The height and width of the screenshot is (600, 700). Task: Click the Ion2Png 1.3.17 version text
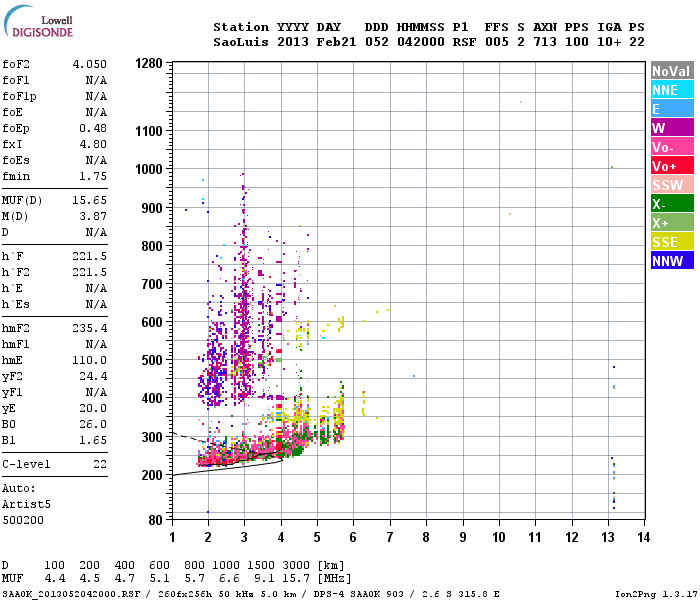click(654, 594)
